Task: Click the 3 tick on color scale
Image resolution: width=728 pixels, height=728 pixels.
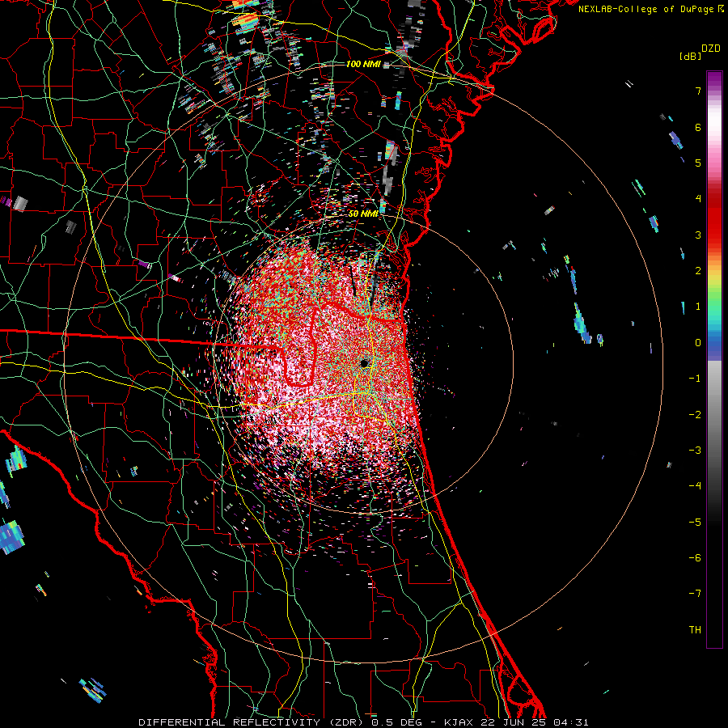Action: 698,235
